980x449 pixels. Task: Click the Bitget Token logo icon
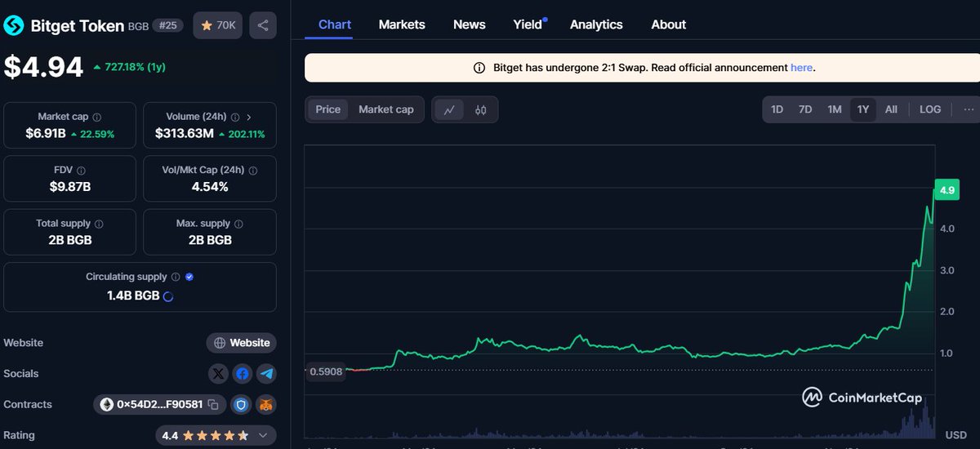(x=14, y=25)
